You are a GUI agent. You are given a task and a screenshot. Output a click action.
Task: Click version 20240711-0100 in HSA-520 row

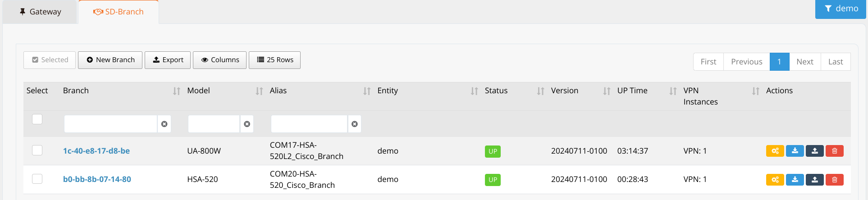(579, 179)
